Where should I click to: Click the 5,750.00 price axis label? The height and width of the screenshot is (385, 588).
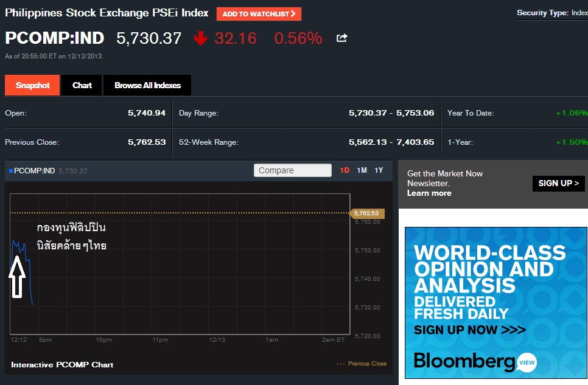pos(368,251)
